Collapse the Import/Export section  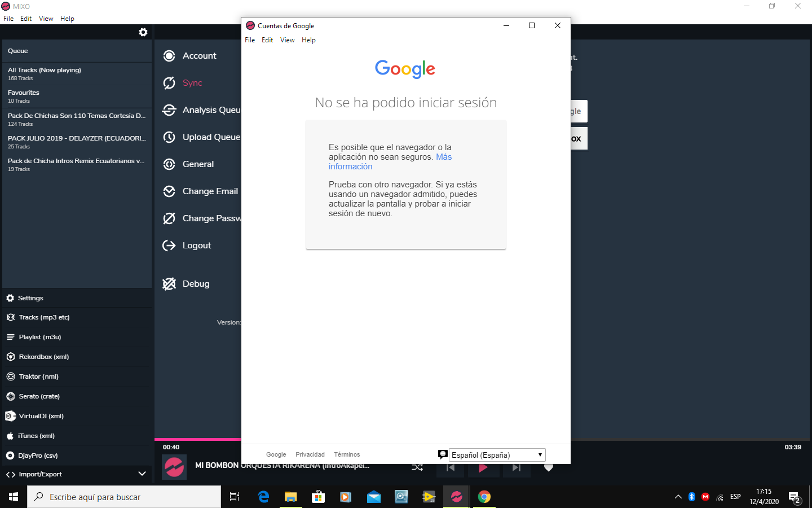142,474
